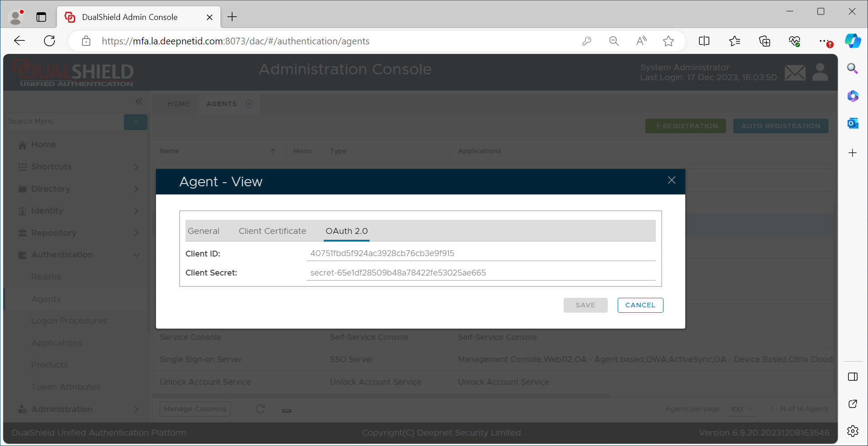Open Read aloud in address bar

click(641, 41)
